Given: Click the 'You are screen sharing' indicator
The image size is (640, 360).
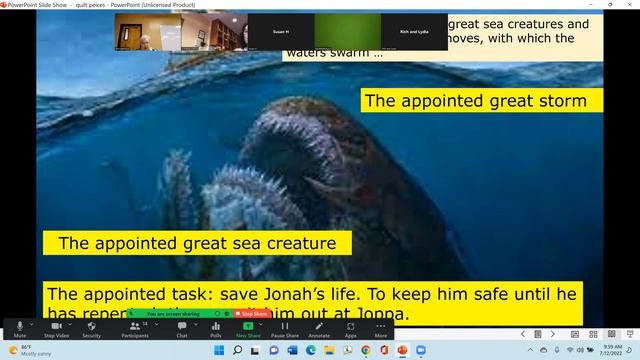Looking at the screenshot, I should (x=173, y=314).
